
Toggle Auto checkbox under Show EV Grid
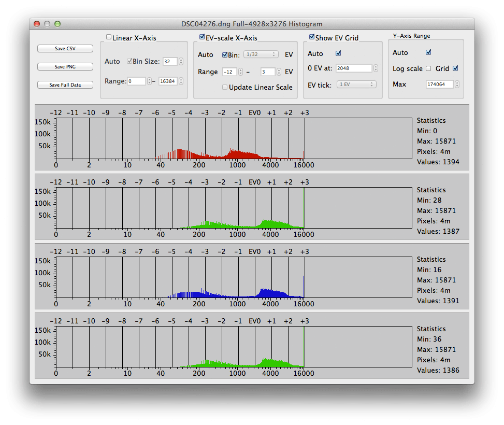338,53
